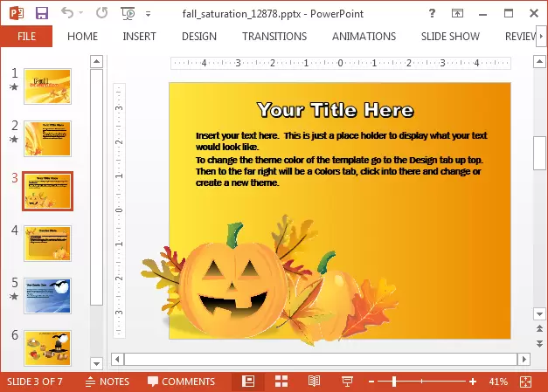Click the zoom percentage 41% level
This screenshot has width=548, height=392.
point(498,382)
